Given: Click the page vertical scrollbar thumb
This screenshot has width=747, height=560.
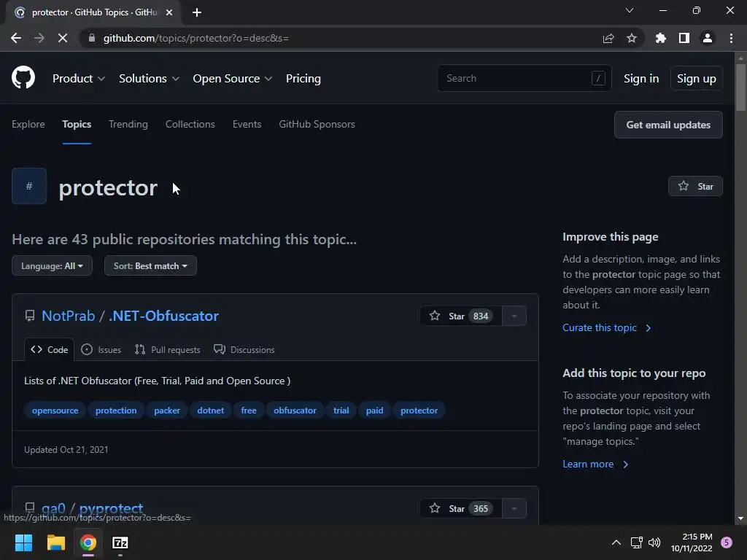Looking at the screenshot, I should [x=740, y=88].
